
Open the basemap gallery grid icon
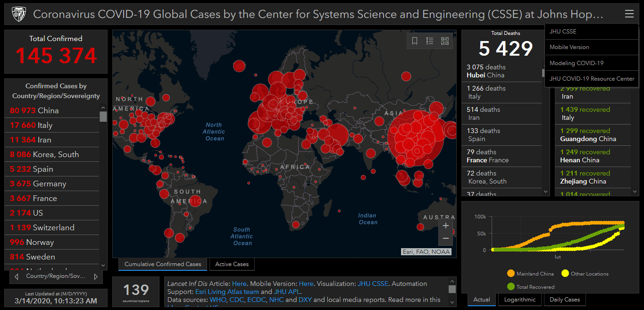click(445, 41)
